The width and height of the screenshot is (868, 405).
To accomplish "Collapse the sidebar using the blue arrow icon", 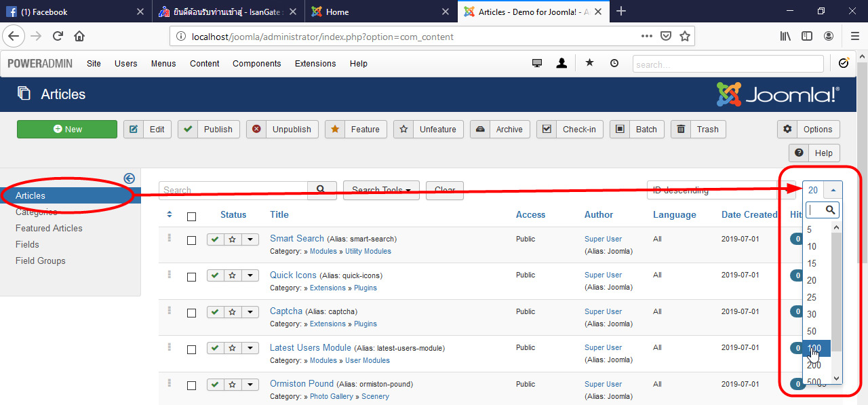I will pos(129,178).
